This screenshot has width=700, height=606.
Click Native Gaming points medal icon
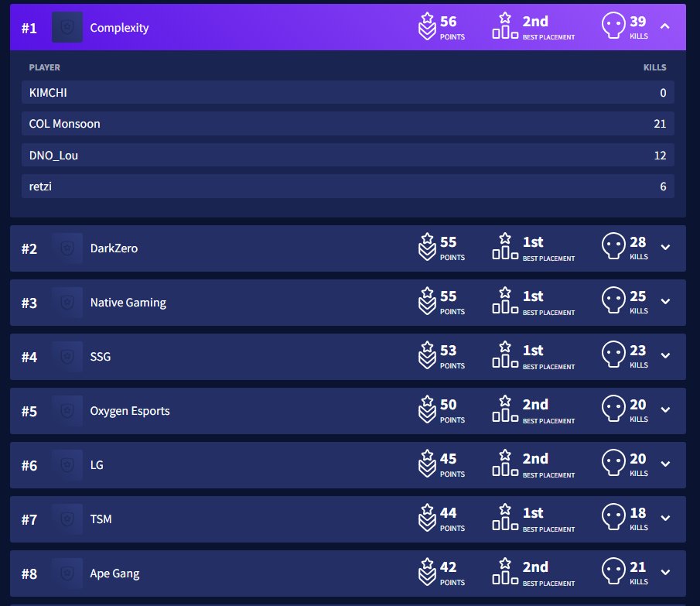(427, 300)
